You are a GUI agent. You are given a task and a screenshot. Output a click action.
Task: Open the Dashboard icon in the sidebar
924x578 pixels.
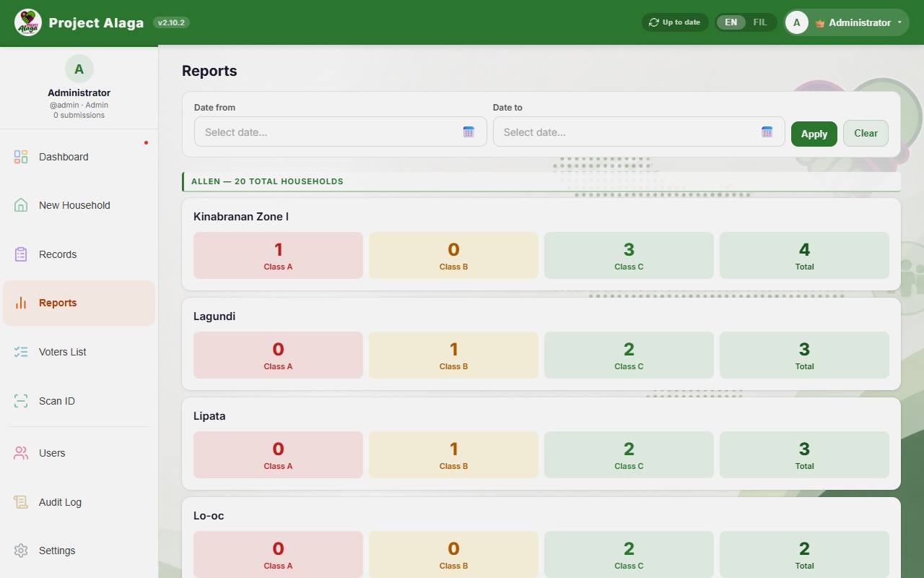pos(21,157)
